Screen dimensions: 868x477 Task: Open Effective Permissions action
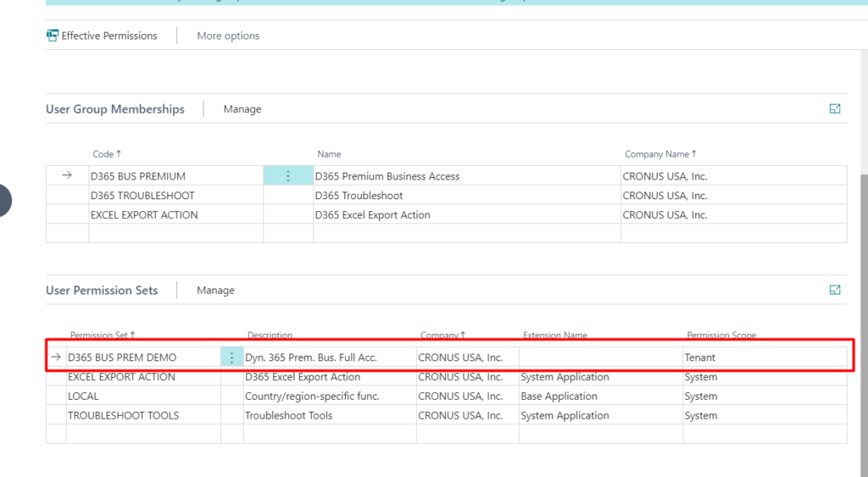[102, 36]
